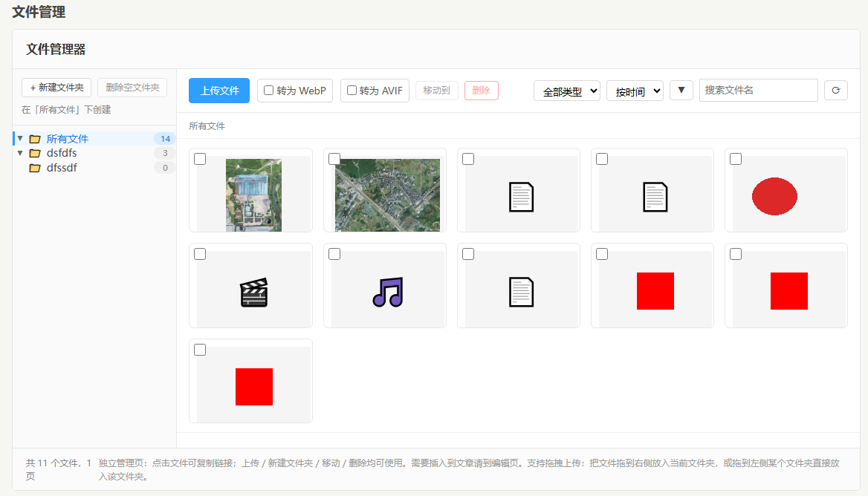Tick the checkbox on factory aerial photo

(x=200, y=159)
